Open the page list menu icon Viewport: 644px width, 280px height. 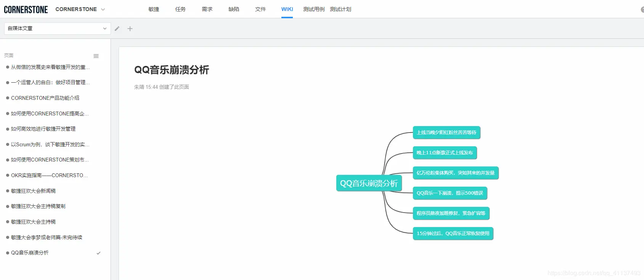click(96, 56)
